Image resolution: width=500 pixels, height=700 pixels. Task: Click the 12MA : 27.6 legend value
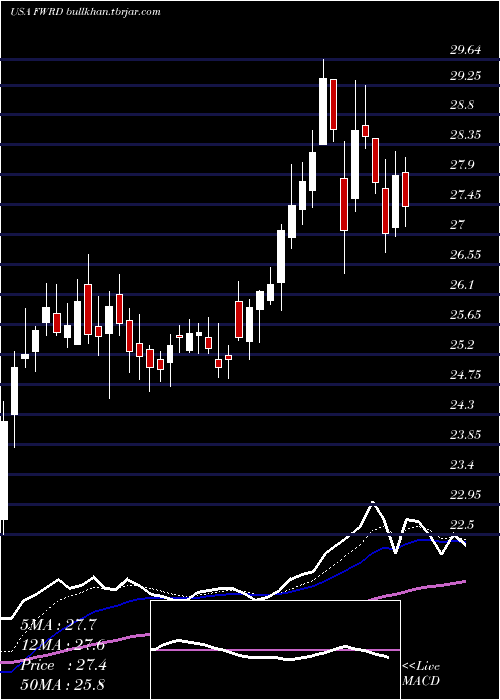(x=62, y=645)
